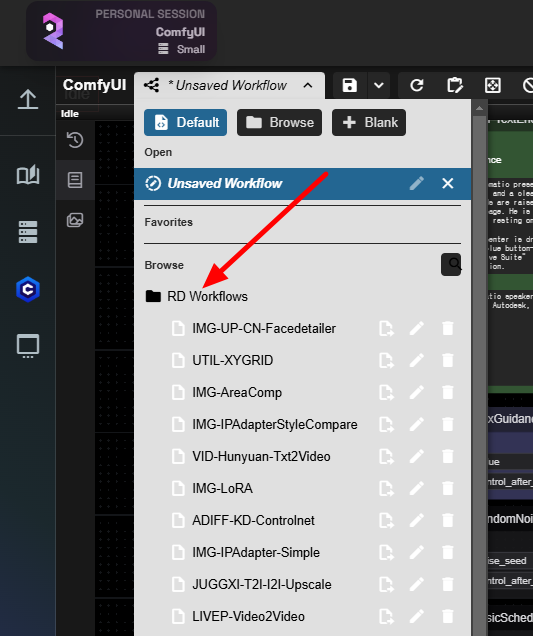Rename IMG-LoRA with pencil icon
533x636 pixels.
(417, 488)
